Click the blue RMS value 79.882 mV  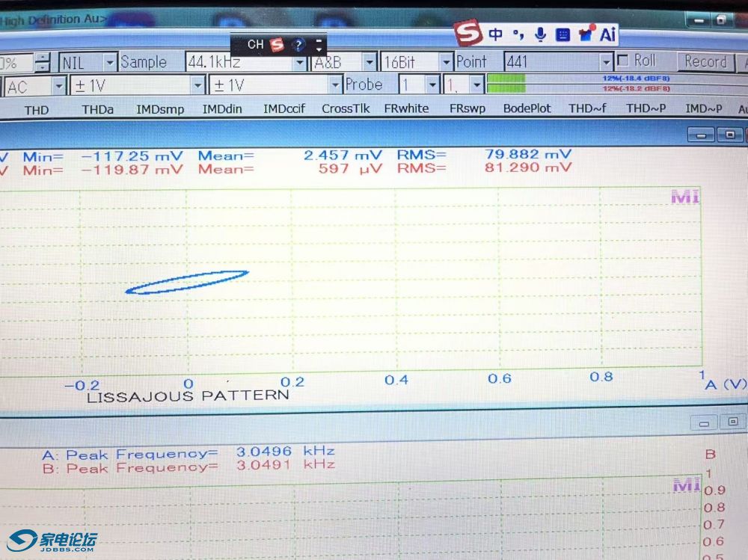528,154
